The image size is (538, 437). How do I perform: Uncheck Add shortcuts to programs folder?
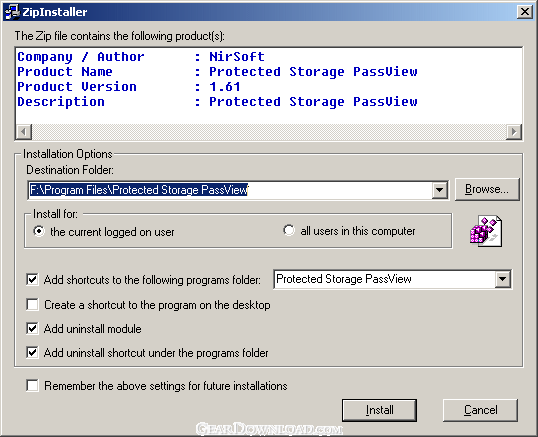tap(32, 279)
